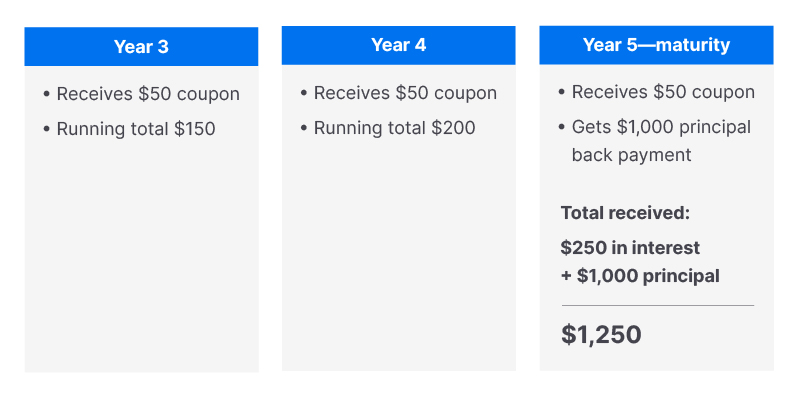Select the "Running total $150" text
The height and width of the screenshot is (400, 800).
point(136,129)
